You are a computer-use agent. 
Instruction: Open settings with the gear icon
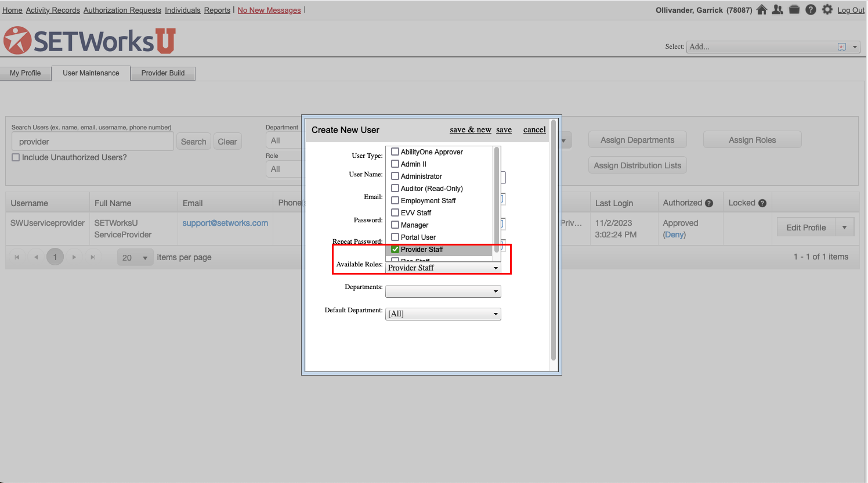827,10
